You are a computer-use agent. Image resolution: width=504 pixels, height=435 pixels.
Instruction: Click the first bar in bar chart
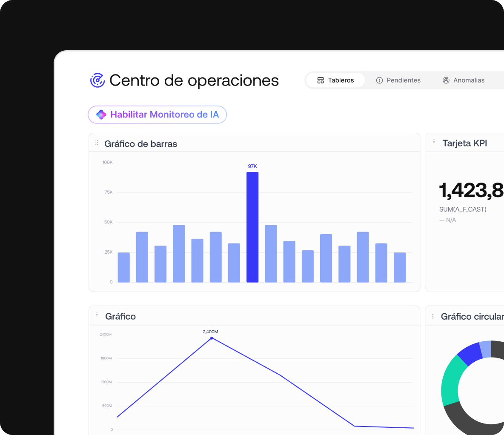pyautogui.click(x=124, y=267)
